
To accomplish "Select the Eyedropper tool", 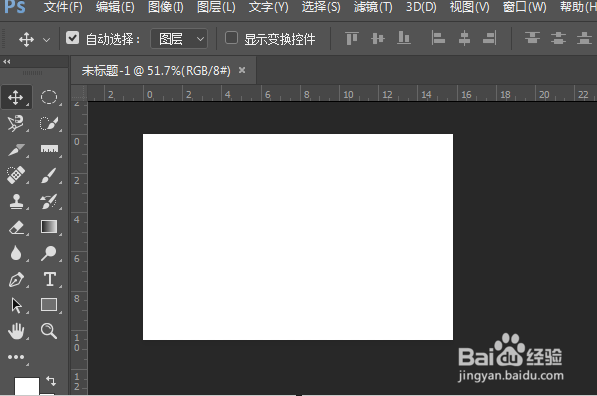I will (x=16, y=150).
